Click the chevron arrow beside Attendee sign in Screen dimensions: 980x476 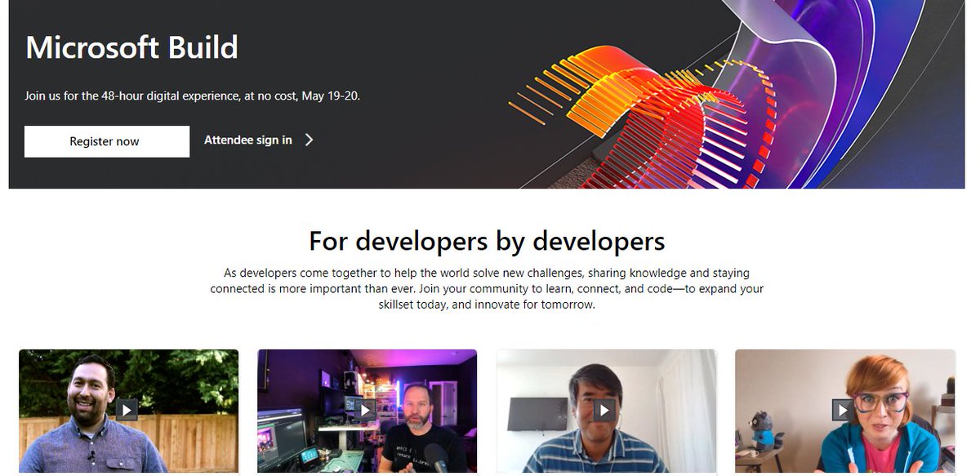click(310, 140)
